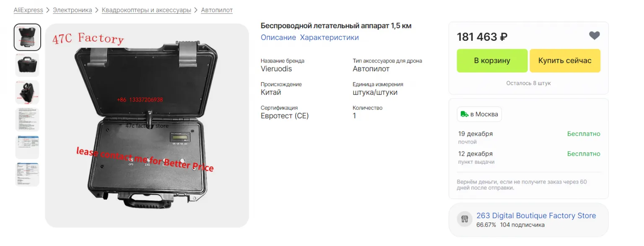Screen dimensions: 644x246
Task: Open the fourth thumbnail with text document
Action: point(27,119)
